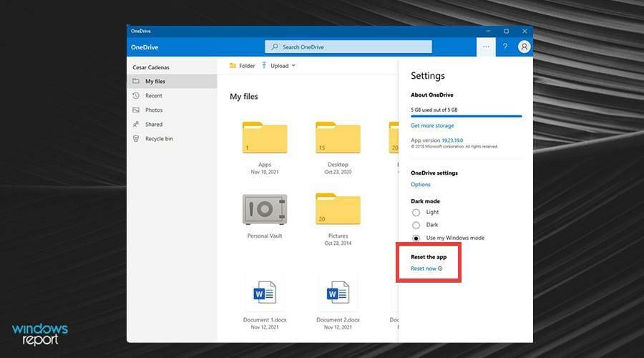This screenshot has height=358, width=644.
Task: Minimize the OneDrive window
Action: click(x=488, y=32)
